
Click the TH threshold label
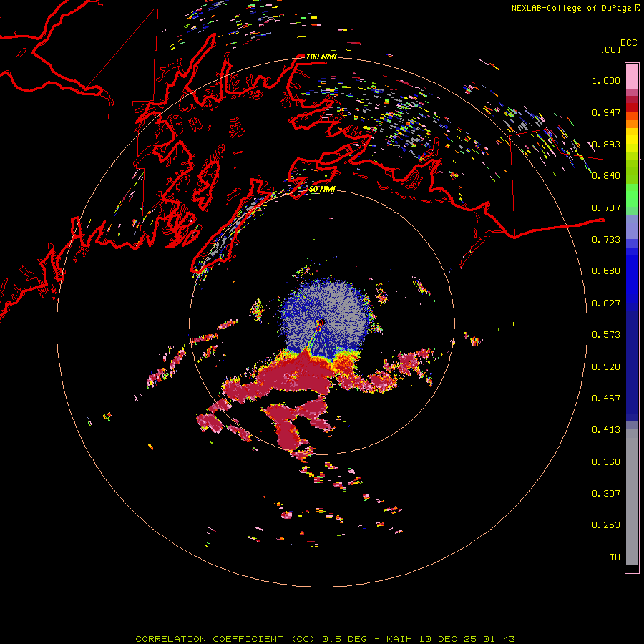click(x=615, y=557)
